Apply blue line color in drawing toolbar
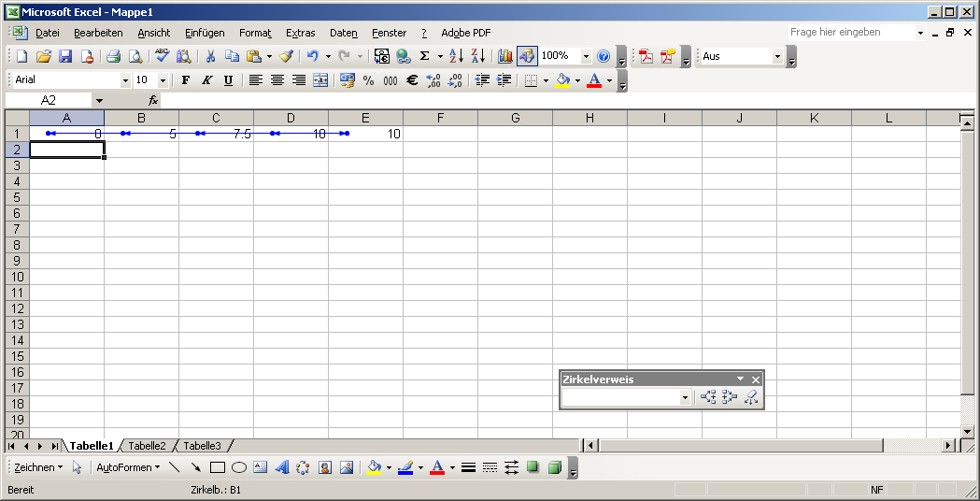Viewport: 980px width, 501px height. pyautogui.click(x=405, y=467)
